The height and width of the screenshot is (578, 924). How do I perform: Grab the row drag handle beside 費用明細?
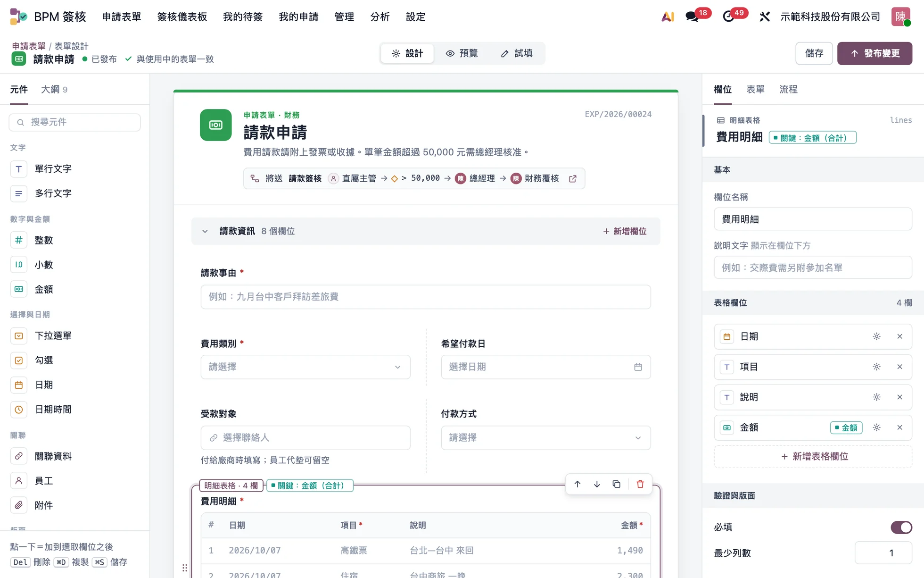184,568
